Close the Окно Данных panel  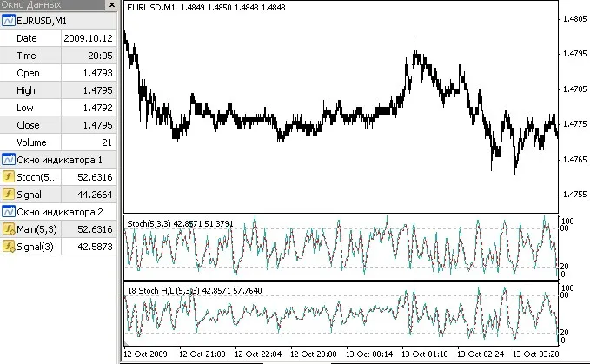(110, 5)
